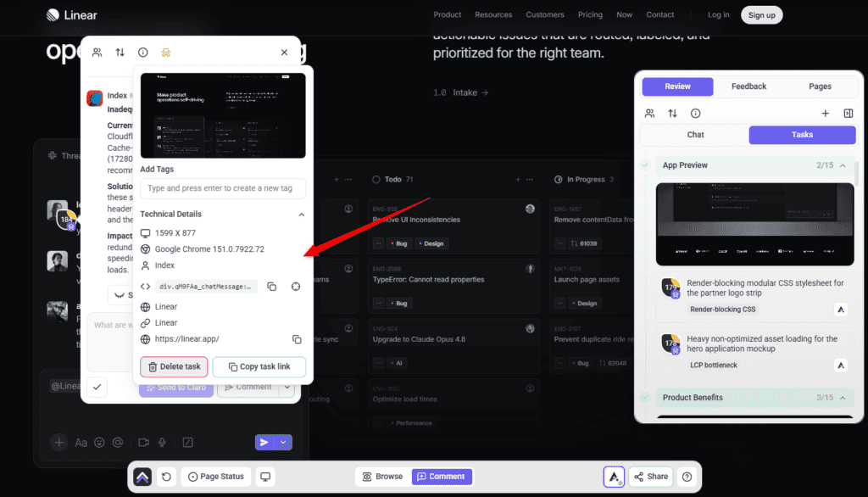Click the plus icon in the side panel
The height and width of the screenshot is (497, 868).
point(825,114)
